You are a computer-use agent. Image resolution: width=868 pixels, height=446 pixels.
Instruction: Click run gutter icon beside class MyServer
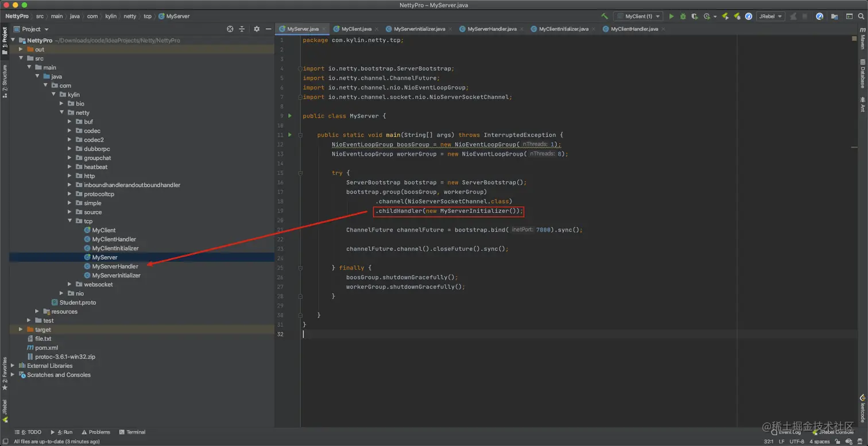pos(290,116)
